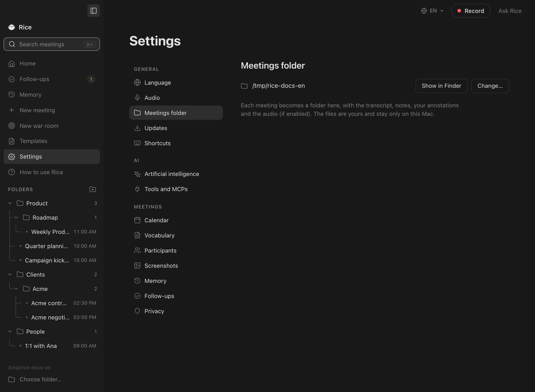Click the calendar icon in Meetings settings
This screenshot has width=535, height=392.
point(137,220)
